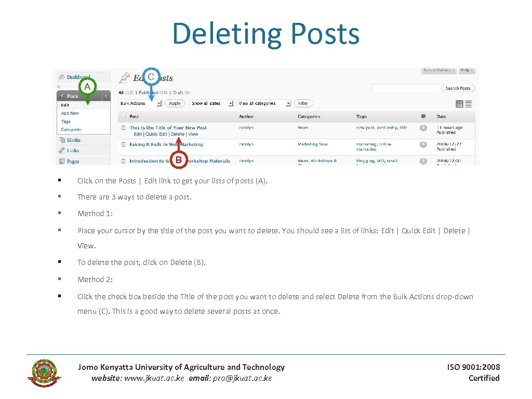Switch to excerpt view using the list icon
This screenshot has width=532, height=399.
coord(468,103)
